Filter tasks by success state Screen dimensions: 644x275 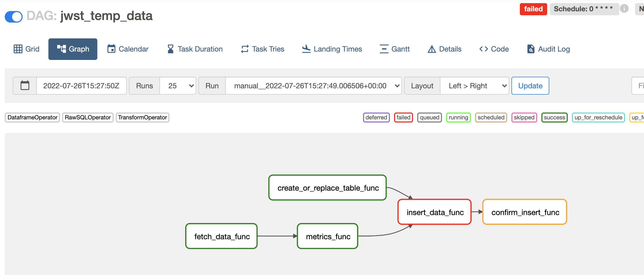point(554,118)
